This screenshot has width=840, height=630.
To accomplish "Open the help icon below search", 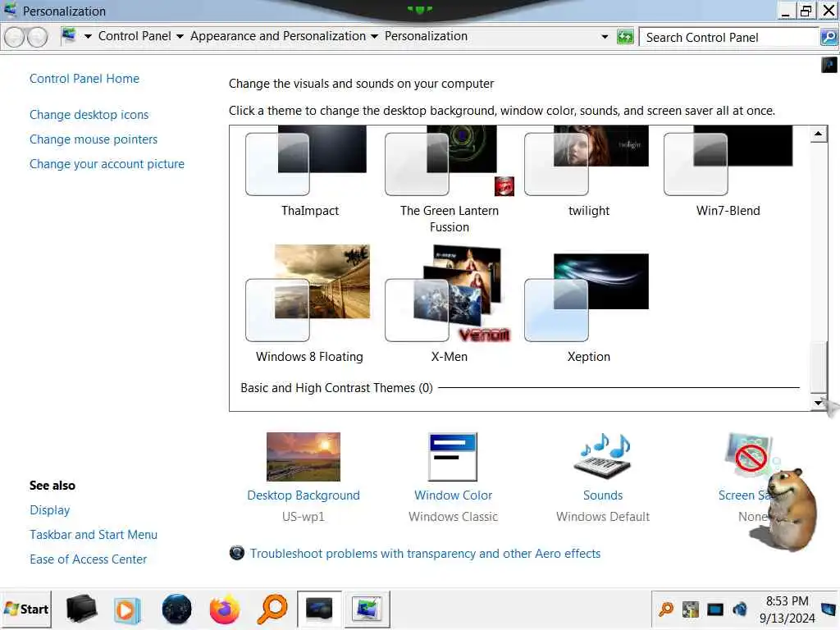I will click(829, 65).
